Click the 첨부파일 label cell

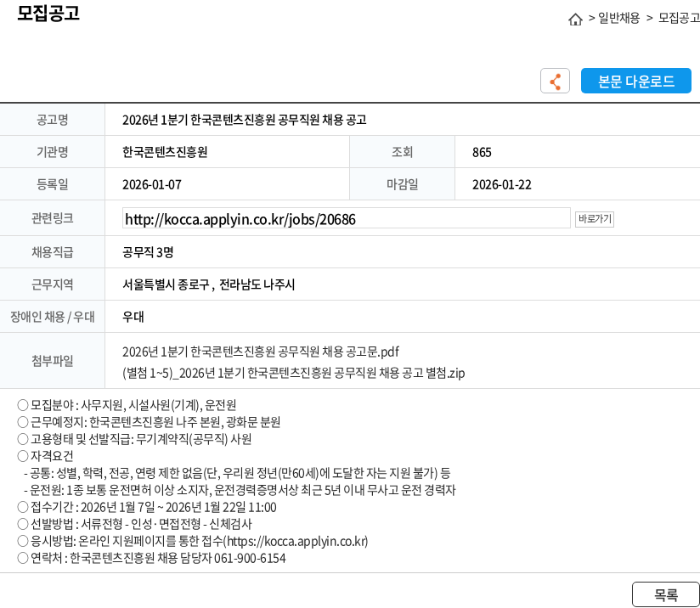pos(52,361)
